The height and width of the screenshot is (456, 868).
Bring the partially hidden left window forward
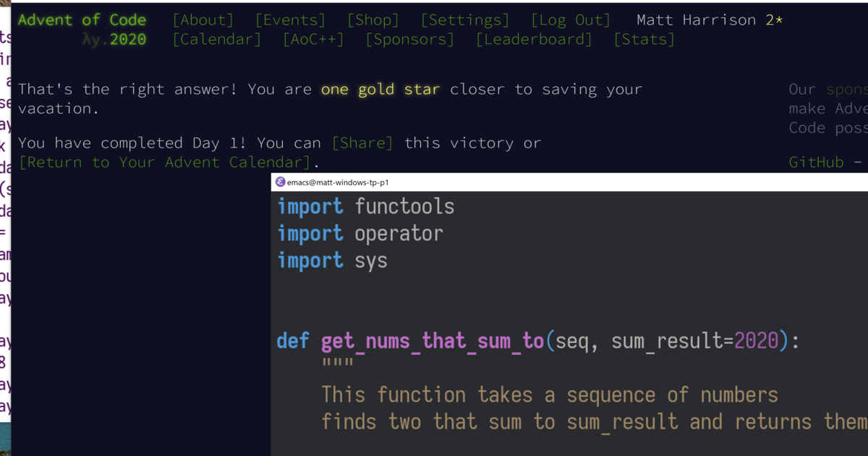pyautogui.click(x=6, y=290)
